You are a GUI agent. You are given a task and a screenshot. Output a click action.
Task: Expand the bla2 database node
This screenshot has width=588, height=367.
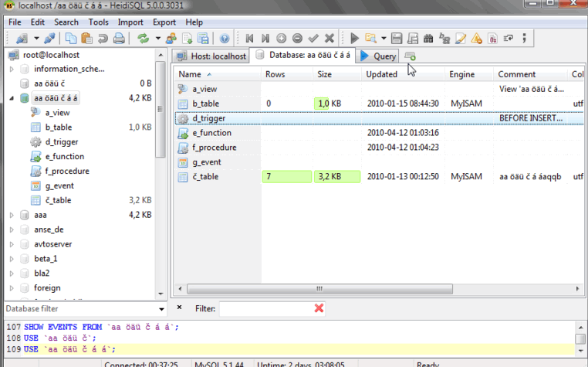(x=12, y=273)
